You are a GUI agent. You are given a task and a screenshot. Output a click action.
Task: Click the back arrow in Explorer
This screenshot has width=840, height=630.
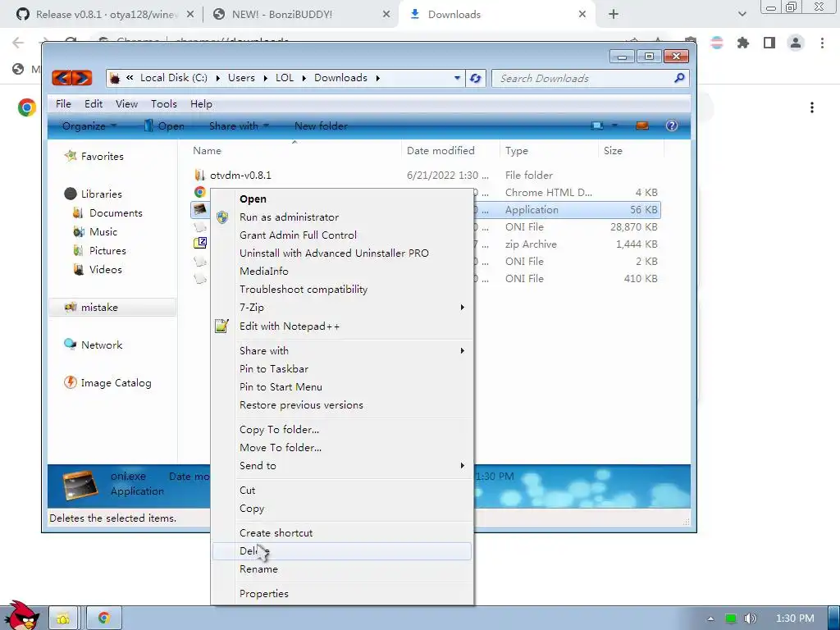(62, 78)
